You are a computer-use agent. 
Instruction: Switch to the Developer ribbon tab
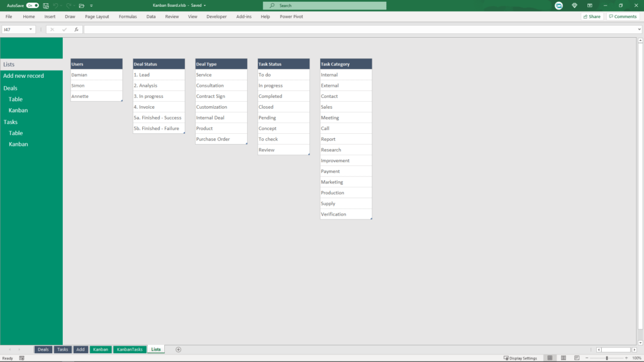point(216,16)
